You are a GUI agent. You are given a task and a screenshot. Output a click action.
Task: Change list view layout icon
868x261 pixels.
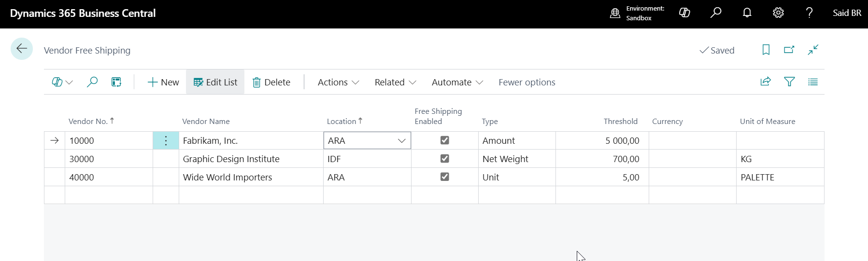[813, 82]
